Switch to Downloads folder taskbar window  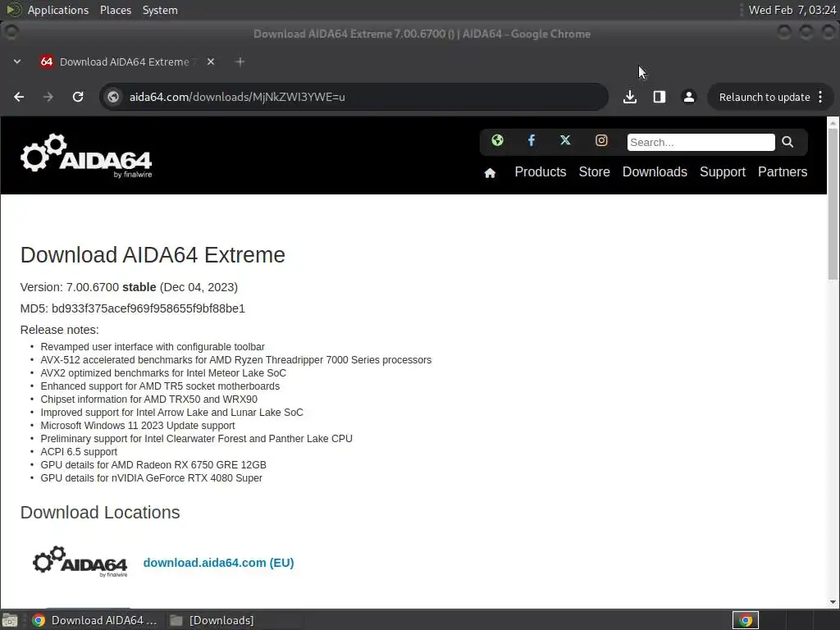[212, 620]
